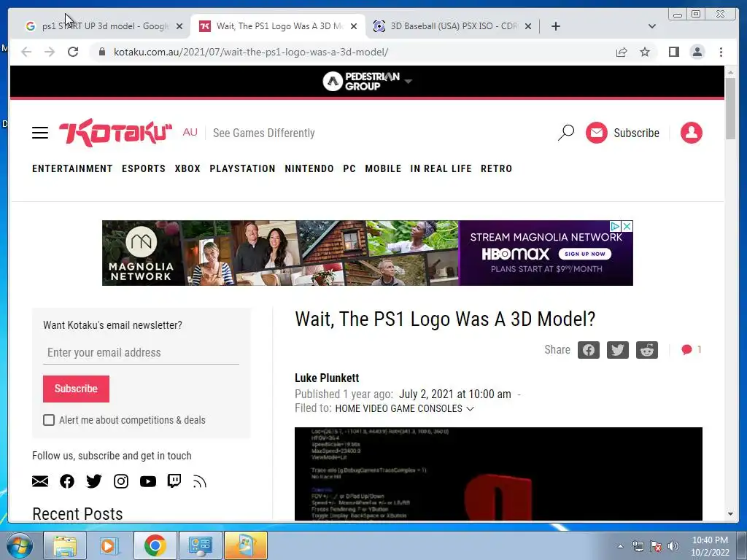Open the volume speaker tray icon
This screenshot has height=560, width=747.
pyautogui.click(x=673, y=545)
